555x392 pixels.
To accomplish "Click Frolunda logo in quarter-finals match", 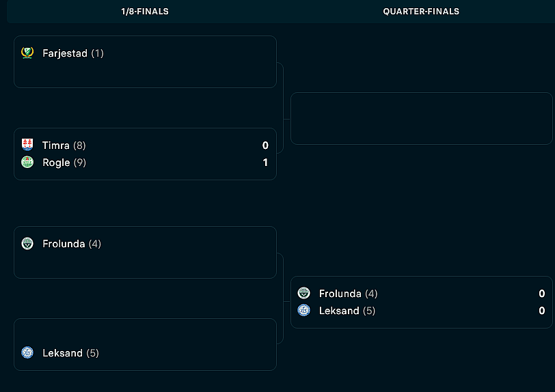I will pyautogui.click(x=303, y=293).
